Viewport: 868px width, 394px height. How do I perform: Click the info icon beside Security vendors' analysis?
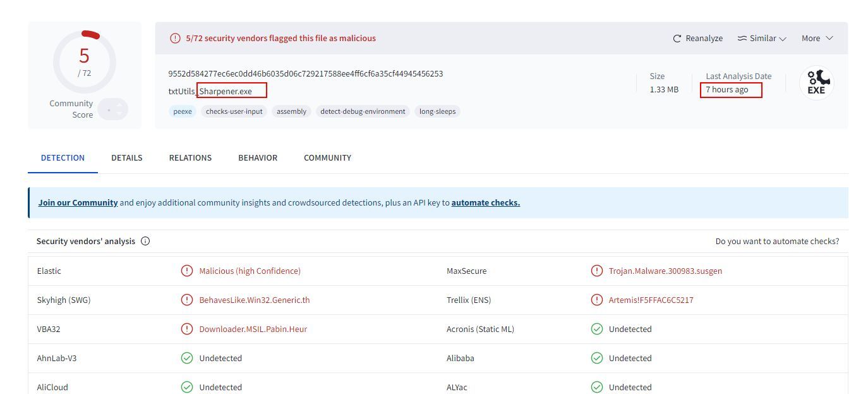click(145, 241)
